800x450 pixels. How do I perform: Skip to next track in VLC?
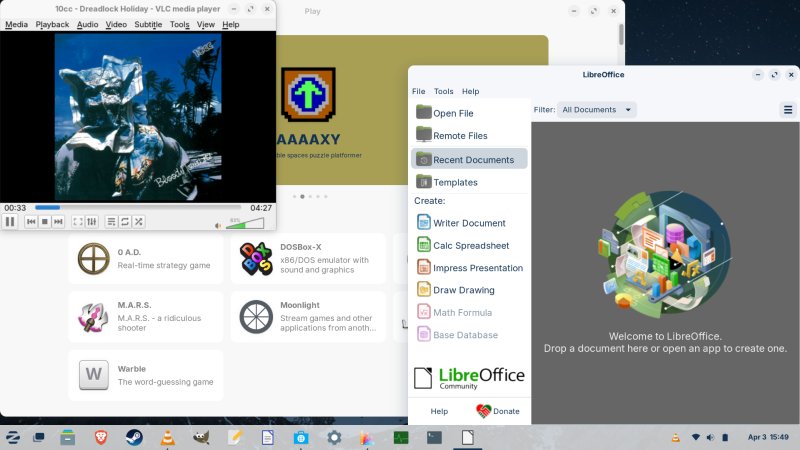click(58, 221)
